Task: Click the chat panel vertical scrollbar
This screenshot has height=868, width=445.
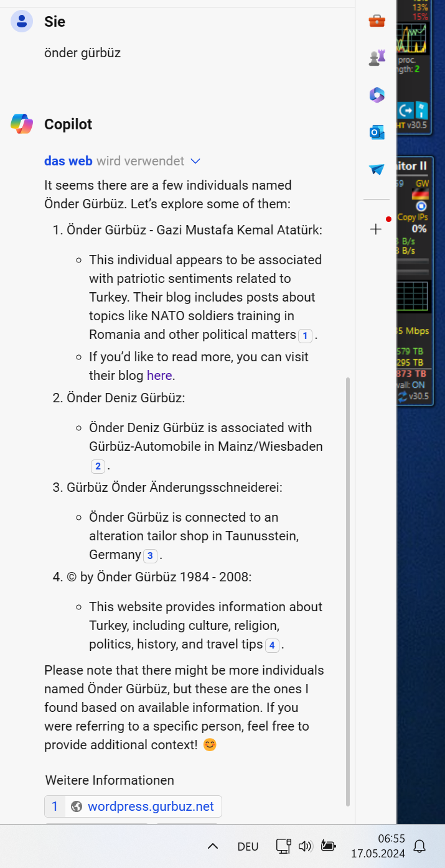Action: (347, 591)
